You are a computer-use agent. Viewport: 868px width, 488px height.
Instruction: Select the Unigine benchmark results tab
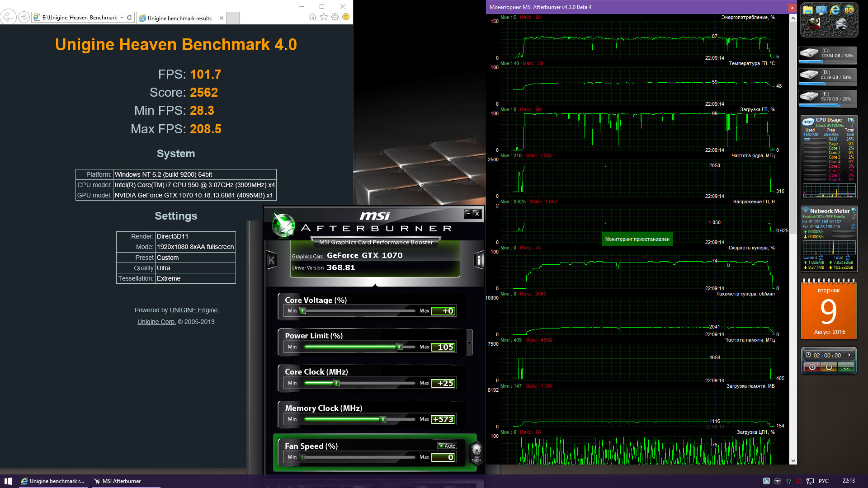[x=179, y=18]
